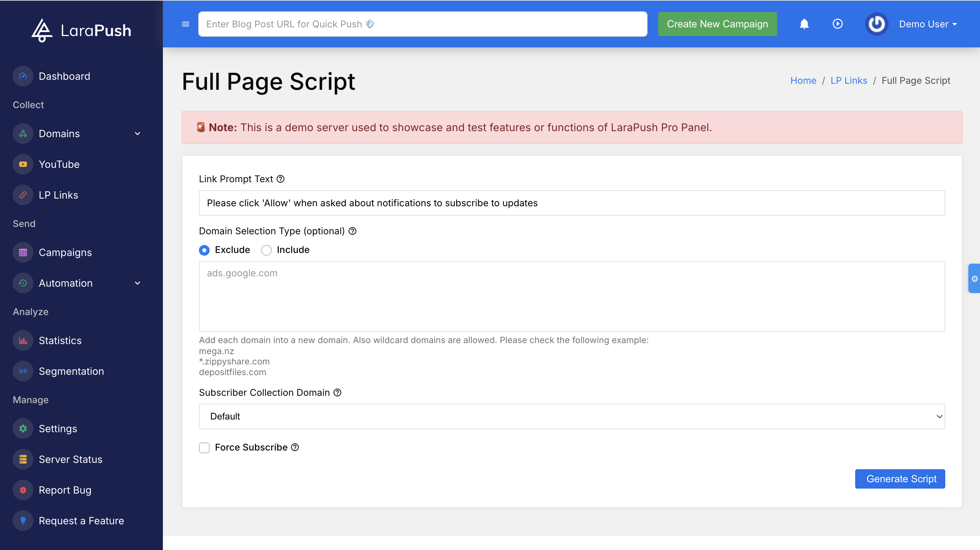Select the Exclude radio button

(204, 250)
